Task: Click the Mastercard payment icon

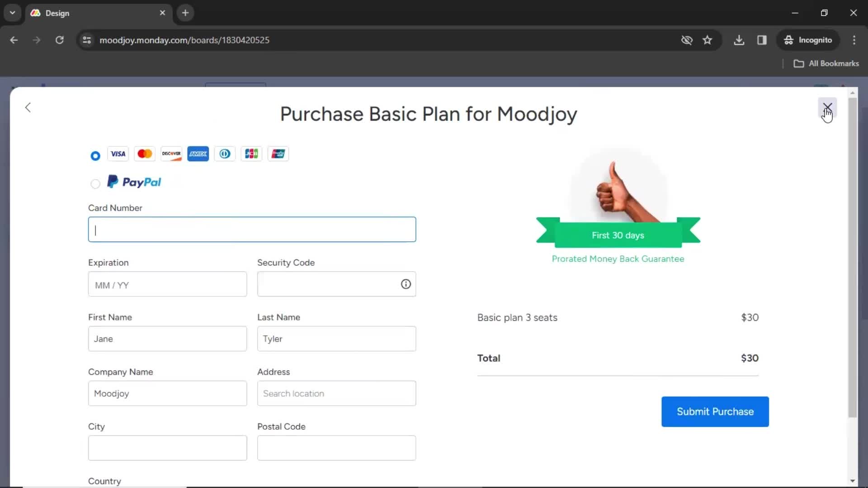Action: tap(145, 154)
